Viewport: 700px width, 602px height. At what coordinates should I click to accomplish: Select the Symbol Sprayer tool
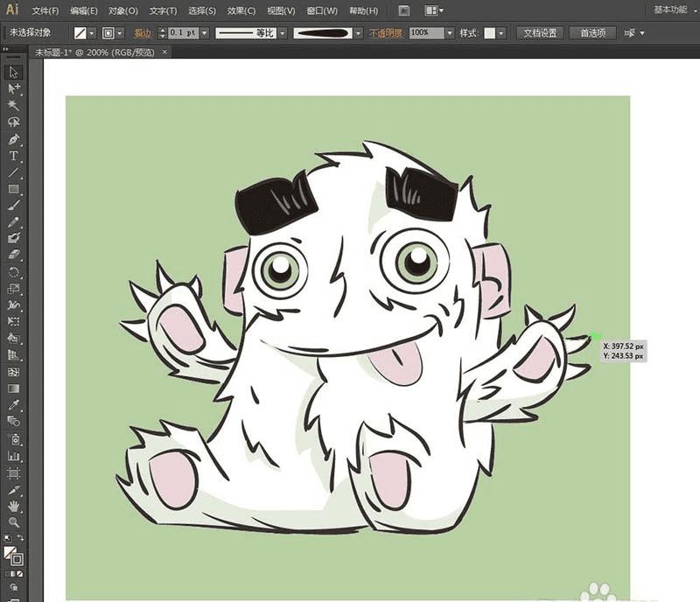pyautogui.click(x=13, y=439)
